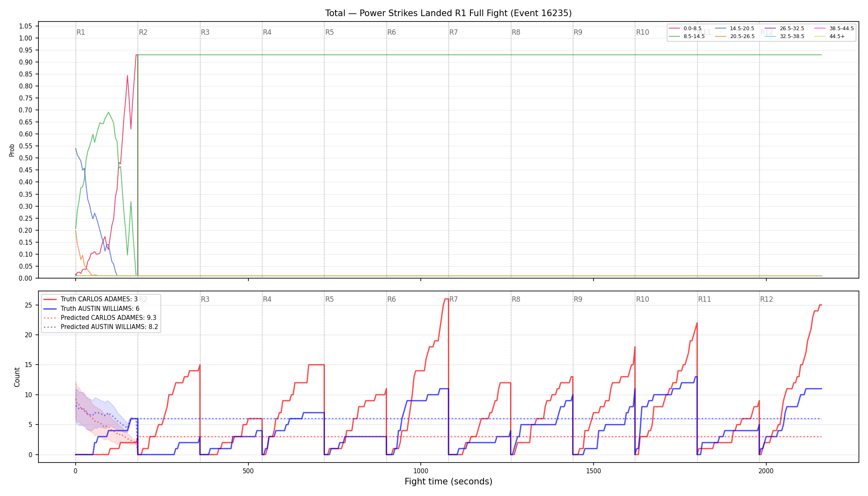The width and height of the screenshot is (868, 496).
Task: Click the 1.05 tick on Prob axis
Action: pos(25,26)
